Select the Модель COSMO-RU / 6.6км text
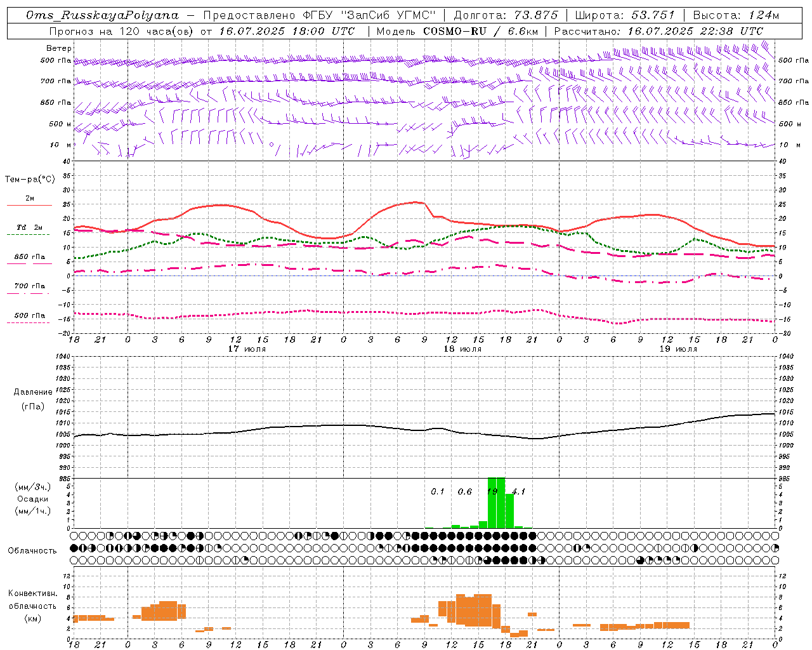The height and width of the screenshot is (650, 812). (x=457, y=31)
